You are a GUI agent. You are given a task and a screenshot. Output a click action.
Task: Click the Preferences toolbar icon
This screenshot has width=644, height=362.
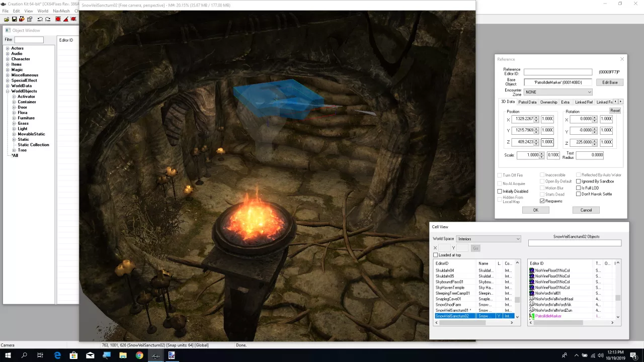[30, 19]
